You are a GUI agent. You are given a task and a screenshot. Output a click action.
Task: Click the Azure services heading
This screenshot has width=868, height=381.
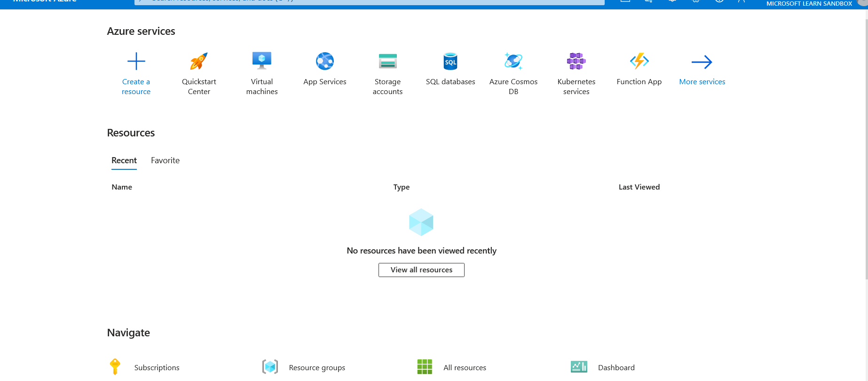click(x=141, y=31)
